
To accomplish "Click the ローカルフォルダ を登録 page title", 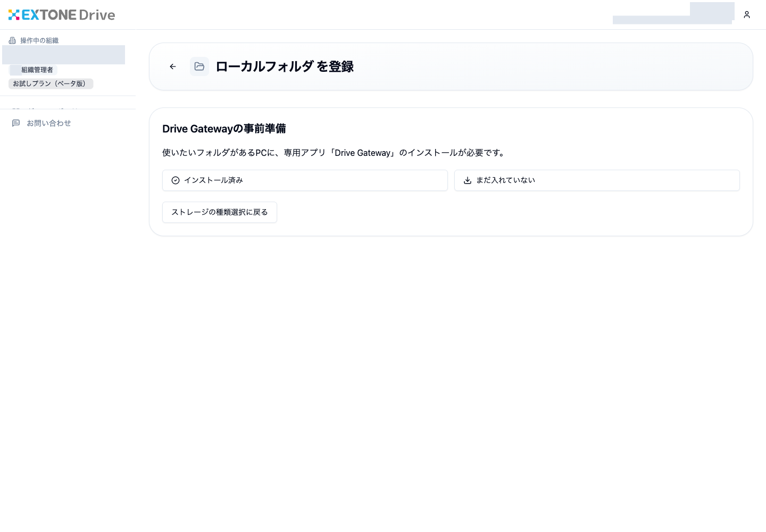I will pyautogui.click(x=285, y=66).
